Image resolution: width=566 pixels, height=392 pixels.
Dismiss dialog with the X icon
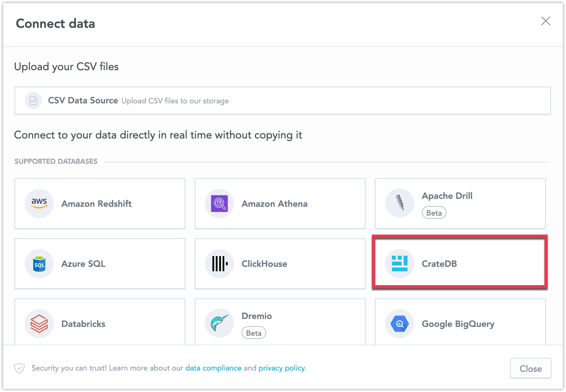(x=545, y=21)
